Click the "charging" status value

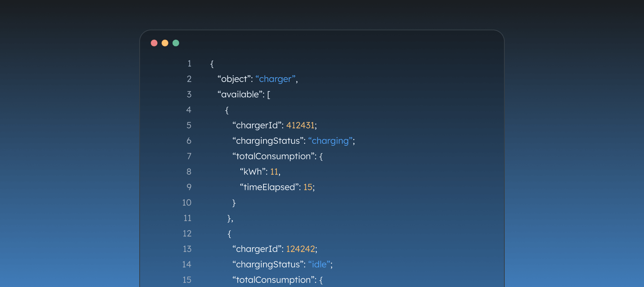[x=330, y=141]
